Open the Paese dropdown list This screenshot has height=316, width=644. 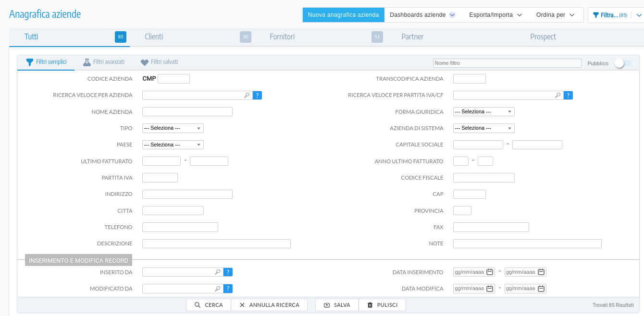pyautogui.click(x=173, y=145)
